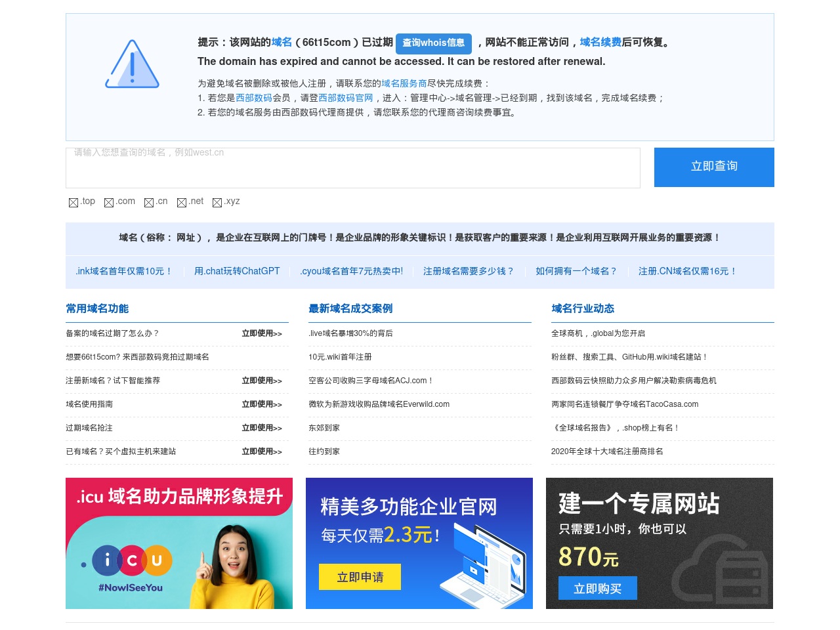The width and height of the screenshot is (840, 630).
Task: Open the 用.chat玩转ChatGPT link
Action: click(237, 271)
